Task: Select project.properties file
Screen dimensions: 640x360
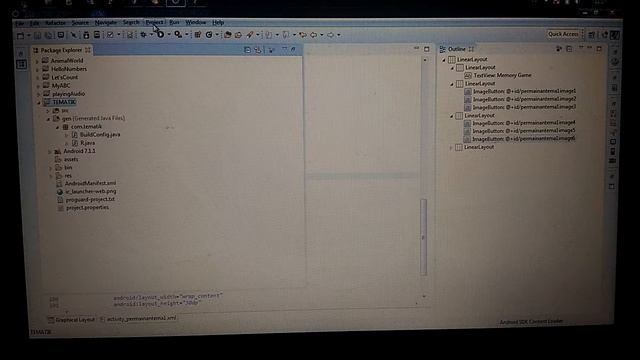Action: 87,208
